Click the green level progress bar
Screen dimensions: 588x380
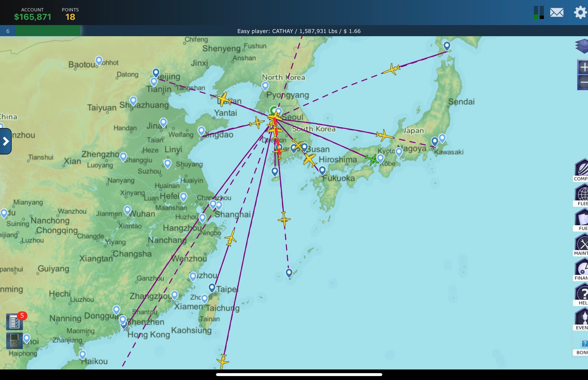(48, 31)
